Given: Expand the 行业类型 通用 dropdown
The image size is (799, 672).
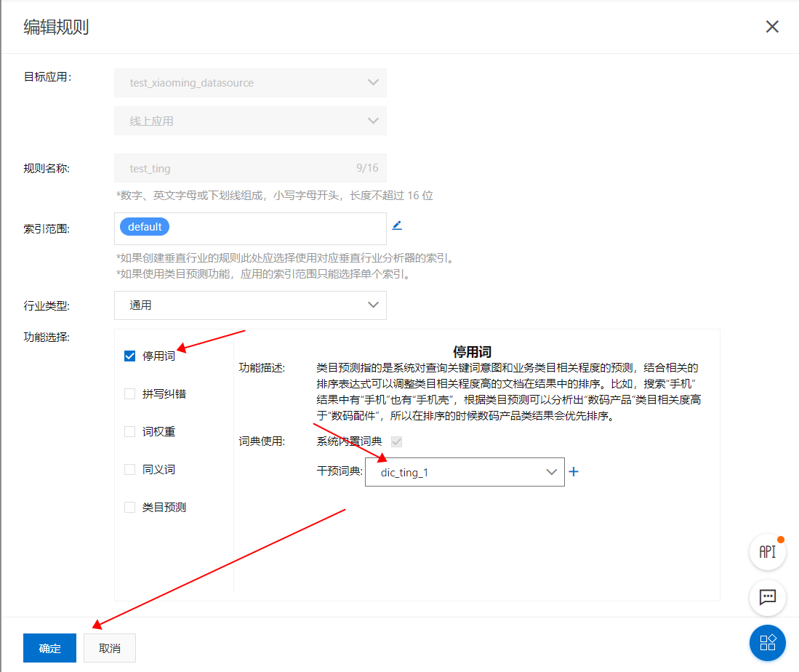Looking at the screenshot, I should pyautogui.click(x=250, y=305).
